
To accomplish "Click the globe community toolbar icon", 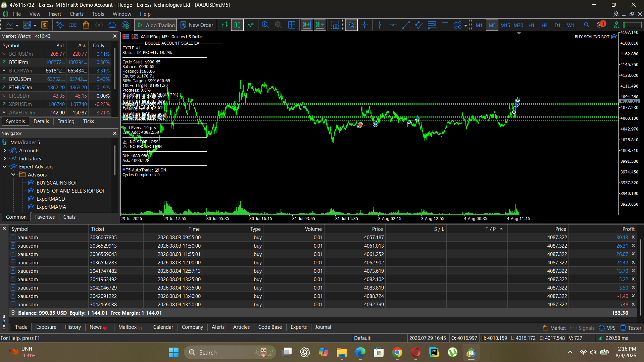I will [126, 25].
